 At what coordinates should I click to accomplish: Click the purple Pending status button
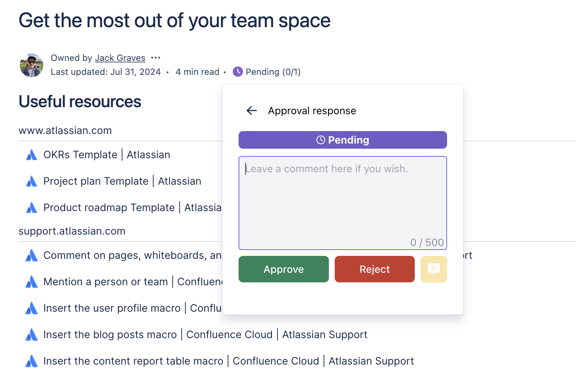coord(342,140)
